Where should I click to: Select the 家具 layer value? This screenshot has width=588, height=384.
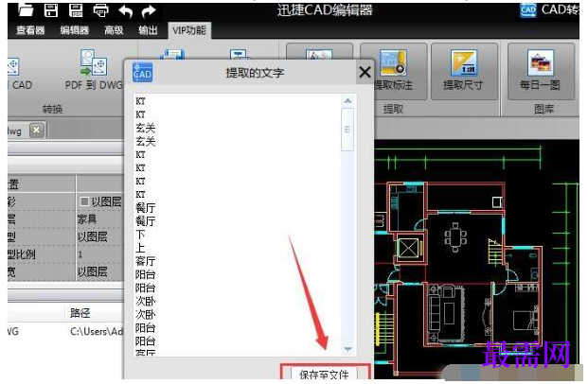tap(87, 219)
